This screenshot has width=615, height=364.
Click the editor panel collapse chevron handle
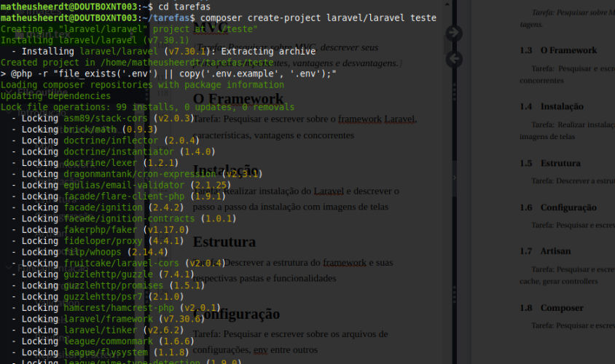tap(454, 178)
